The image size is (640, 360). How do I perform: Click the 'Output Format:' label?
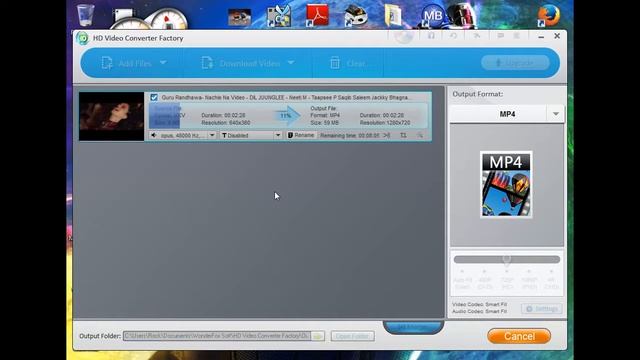(x=478, y=94)
